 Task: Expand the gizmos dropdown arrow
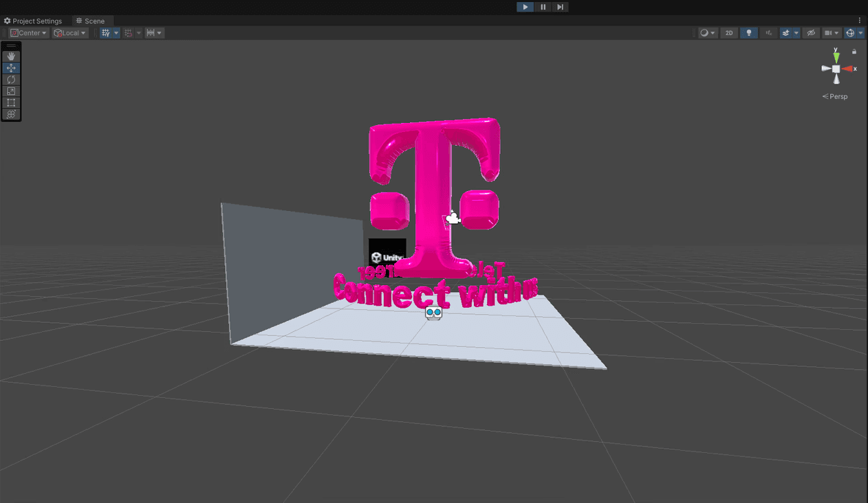point(860,33)
